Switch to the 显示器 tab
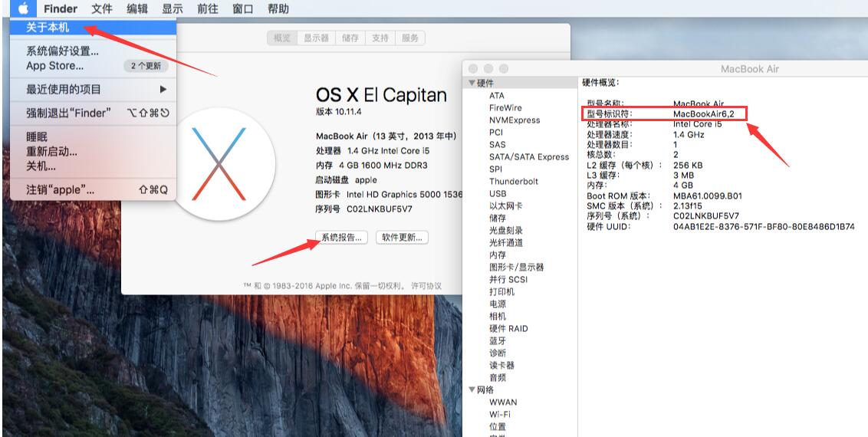The image size is (868, 437). click(x=316, y=38)
